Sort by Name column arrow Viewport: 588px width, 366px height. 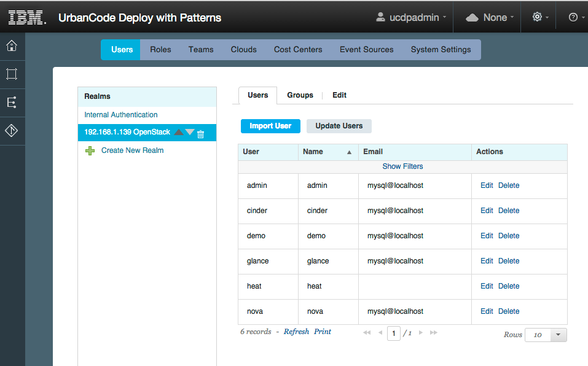(349, 152)
